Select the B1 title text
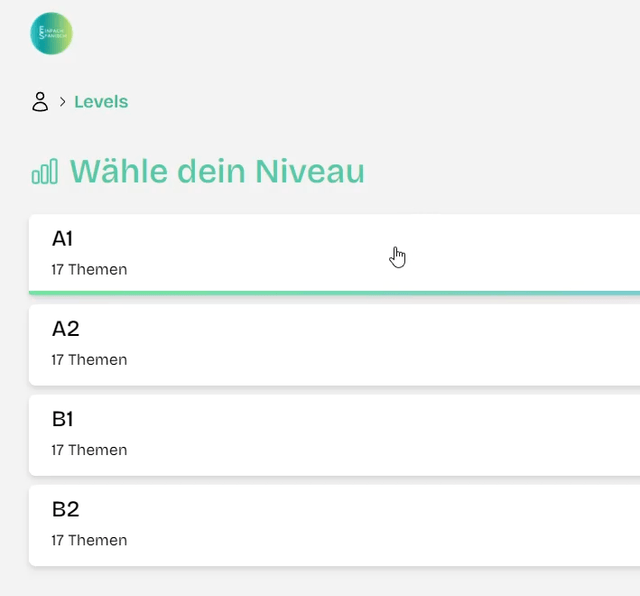This screenshot has width=640, height=596. click(62, 419)
